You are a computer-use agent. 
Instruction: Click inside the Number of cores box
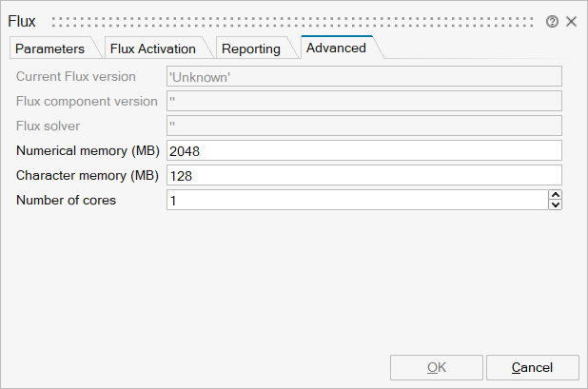[356, 200]
